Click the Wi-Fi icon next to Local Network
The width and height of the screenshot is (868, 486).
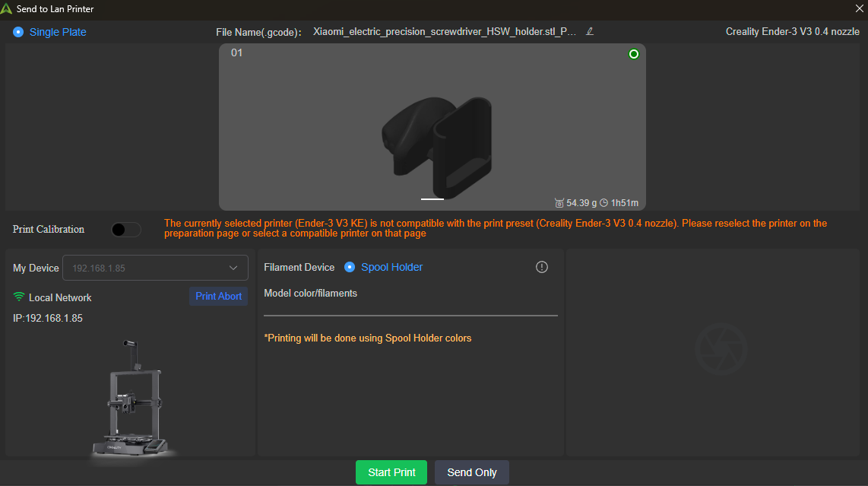[19, 297]
